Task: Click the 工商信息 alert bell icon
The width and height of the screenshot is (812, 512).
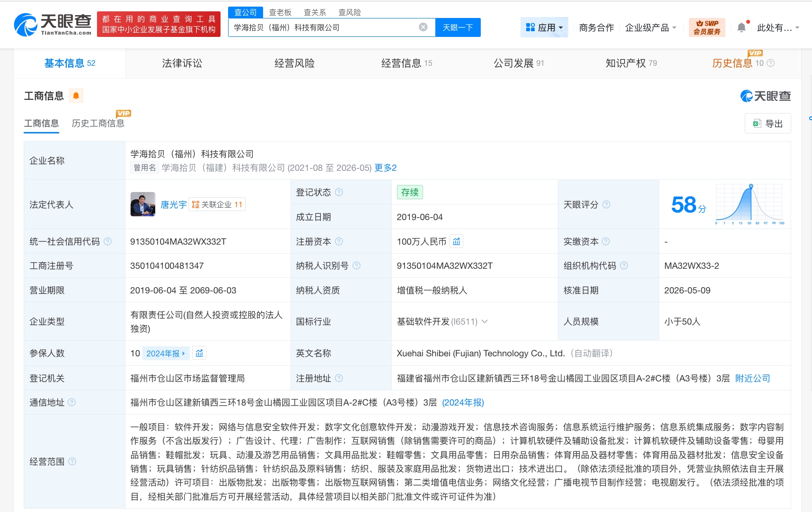Action: click(x=76, y=96)
